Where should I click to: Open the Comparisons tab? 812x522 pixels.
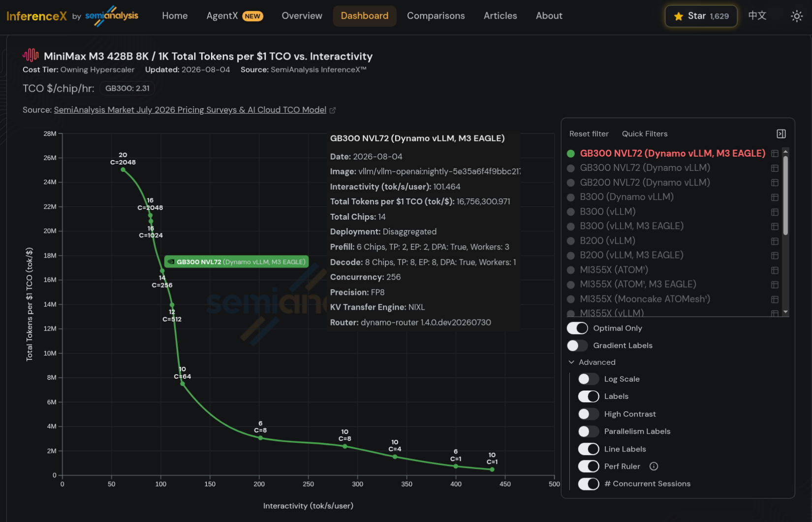pos(436,16)
